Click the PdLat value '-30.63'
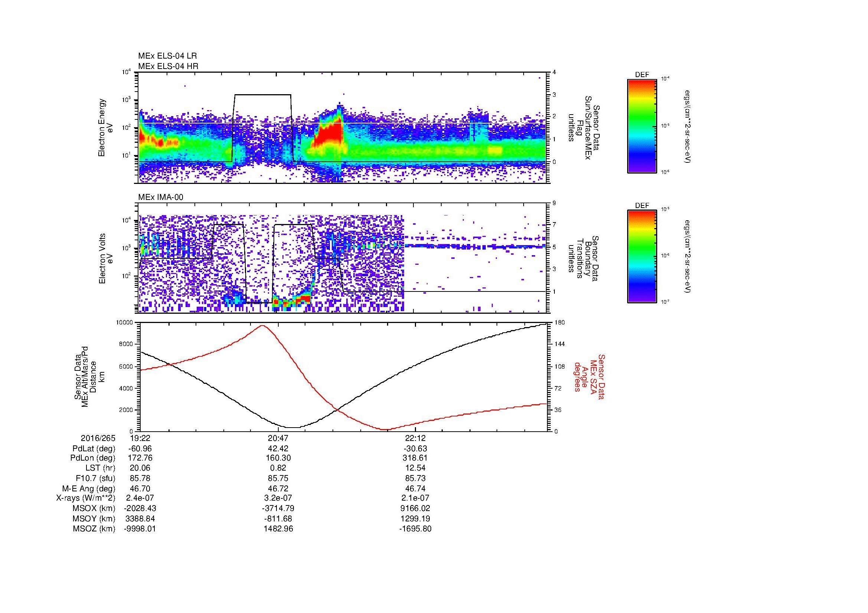The height and width of the screenshot is (613, 868). (x=415, y=449)
